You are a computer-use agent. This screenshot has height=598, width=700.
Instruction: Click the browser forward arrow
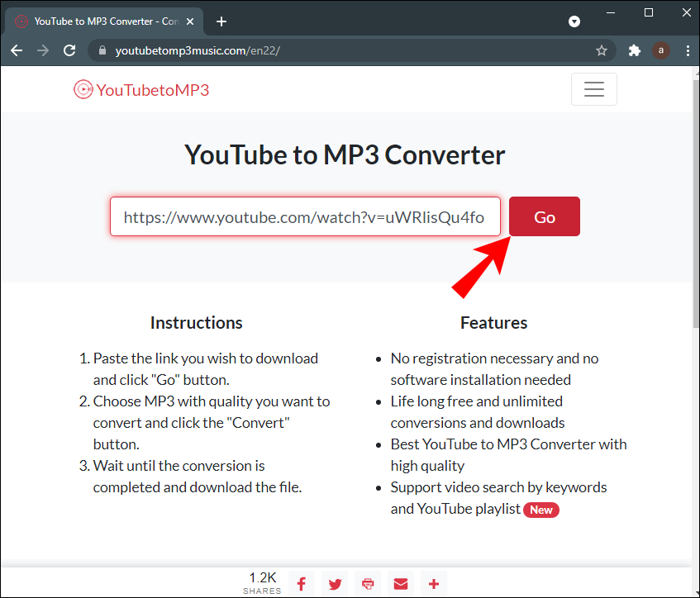(x=43, y=50)
